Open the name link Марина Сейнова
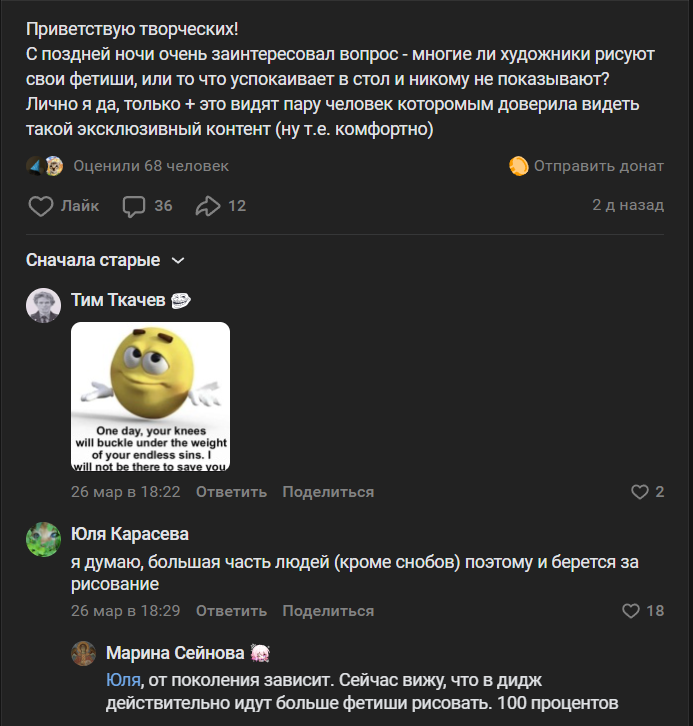The height and width of the screenshot is (726, 693). click(174, 653)
